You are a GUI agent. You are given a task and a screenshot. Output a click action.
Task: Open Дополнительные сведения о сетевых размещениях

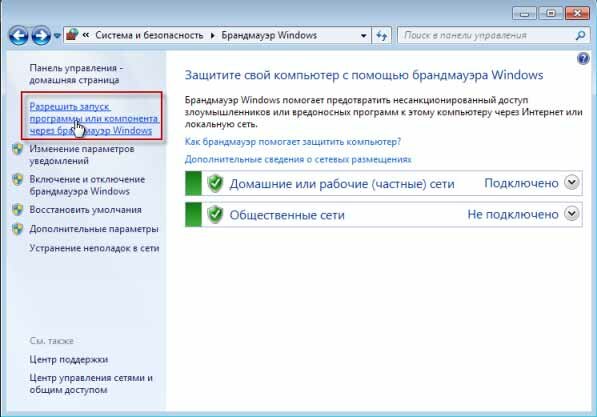298,159
